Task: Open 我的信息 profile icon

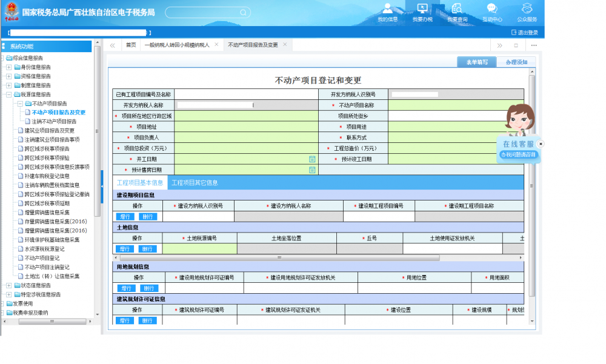Action: [x=387, y=8]
